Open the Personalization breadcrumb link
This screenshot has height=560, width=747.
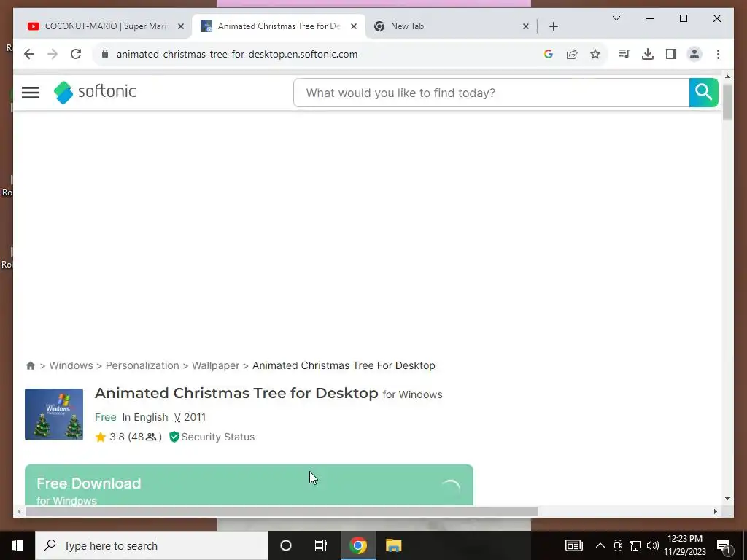pyautogui.click(x=142, y=365)
